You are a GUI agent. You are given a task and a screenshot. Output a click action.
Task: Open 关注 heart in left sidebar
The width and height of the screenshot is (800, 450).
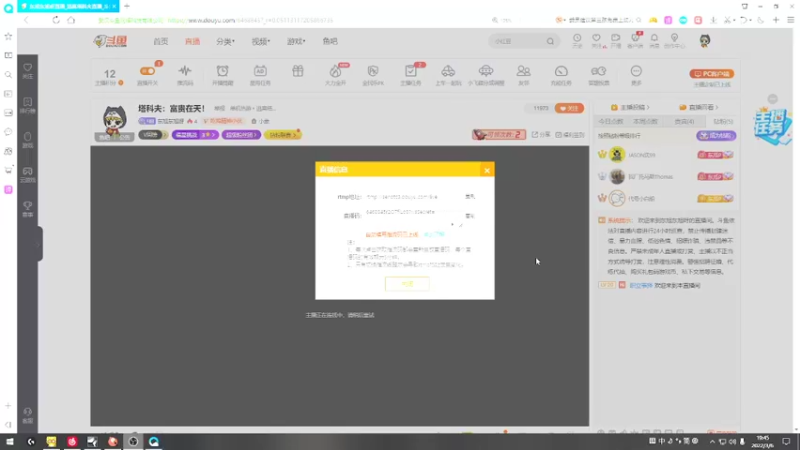click(28, 71)
